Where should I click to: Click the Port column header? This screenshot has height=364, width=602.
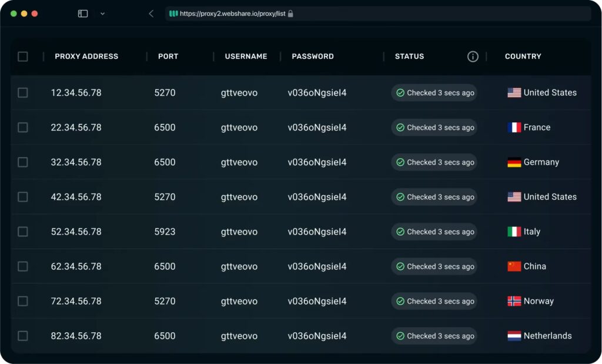pyautogui.click(x=168, y=56)
